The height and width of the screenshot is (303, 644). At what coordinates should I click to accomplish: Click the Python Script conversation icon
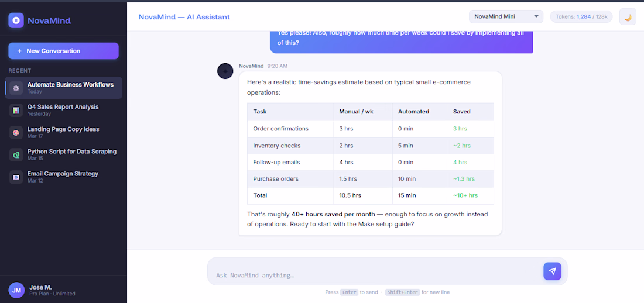pyautogui.click(x=16, y=154)
